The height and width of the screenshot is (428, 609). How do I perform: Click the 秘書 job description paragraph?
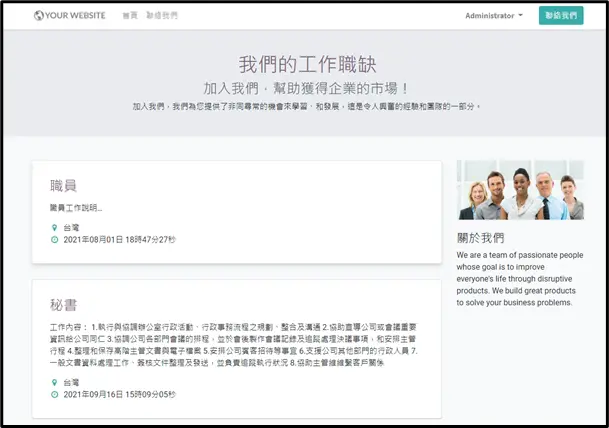234,345
